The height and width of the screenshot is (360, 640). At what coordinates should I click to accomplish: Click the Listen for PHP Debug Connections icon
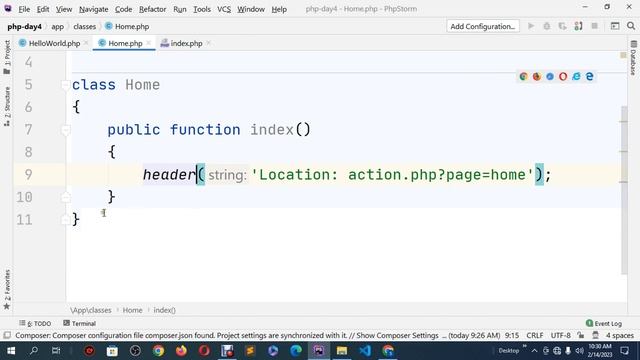click(578, 26)
